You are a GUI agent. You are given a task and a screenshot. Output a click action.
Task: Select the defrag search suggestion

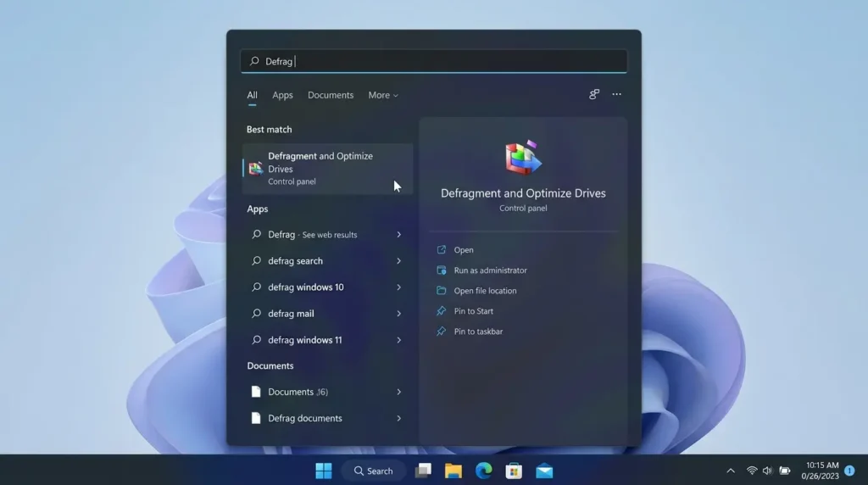coord(328,261)
